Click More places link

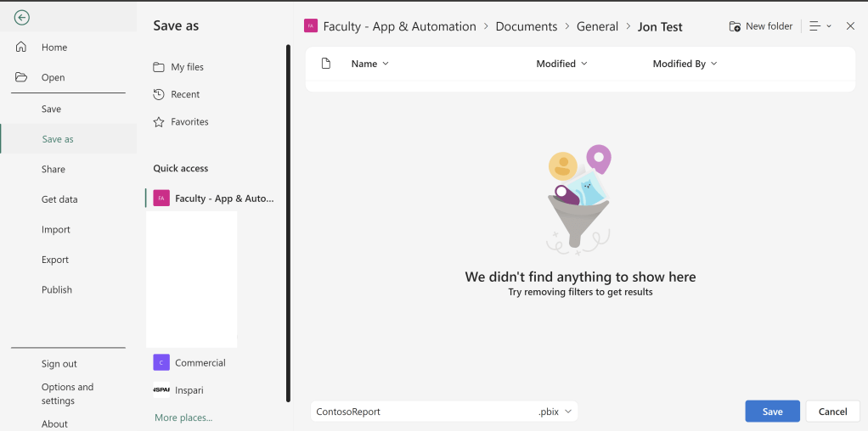(x=183, y=417)
